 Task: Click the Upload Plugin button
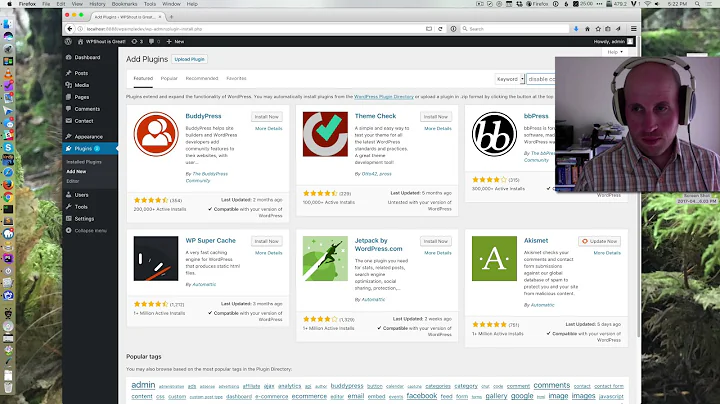pyautogui.click(x=189, y=59)
